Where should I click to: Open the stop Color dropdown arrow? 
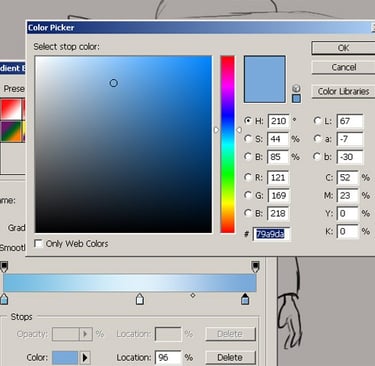85,358
